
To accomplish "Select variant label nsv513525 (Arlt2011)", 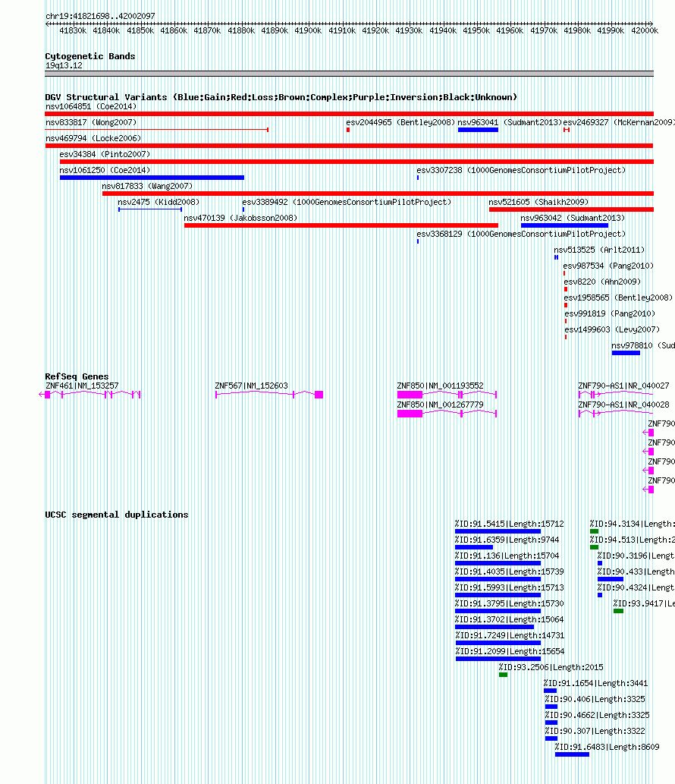I will pyautogui.click(x=599, y=250).
